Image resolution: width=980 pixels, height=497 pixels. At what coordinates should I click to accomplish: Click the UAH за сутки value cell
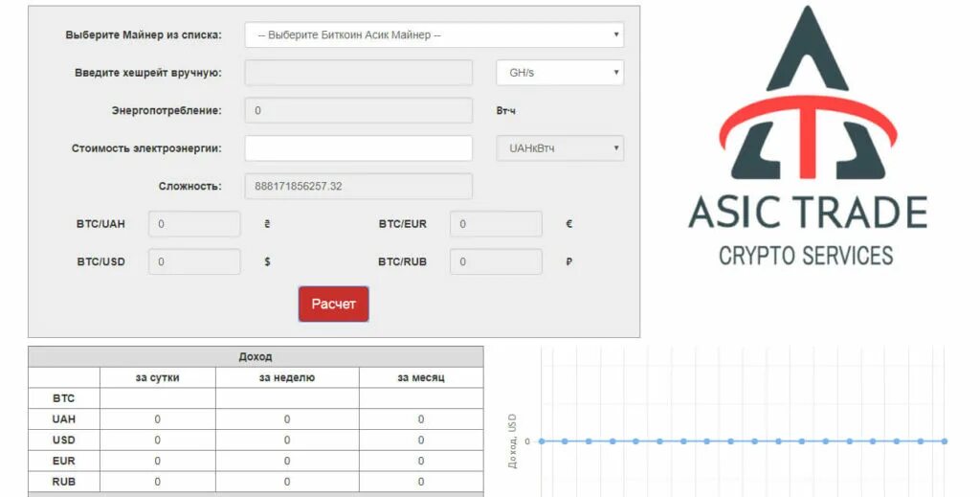point(158,419)
